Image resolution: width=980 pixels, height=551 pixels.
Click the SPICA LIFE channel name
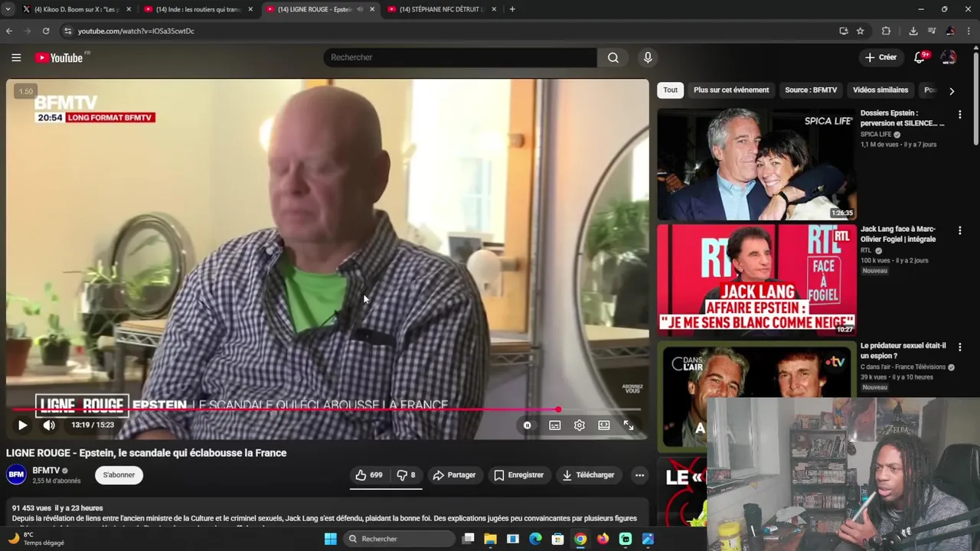(876, 135)
